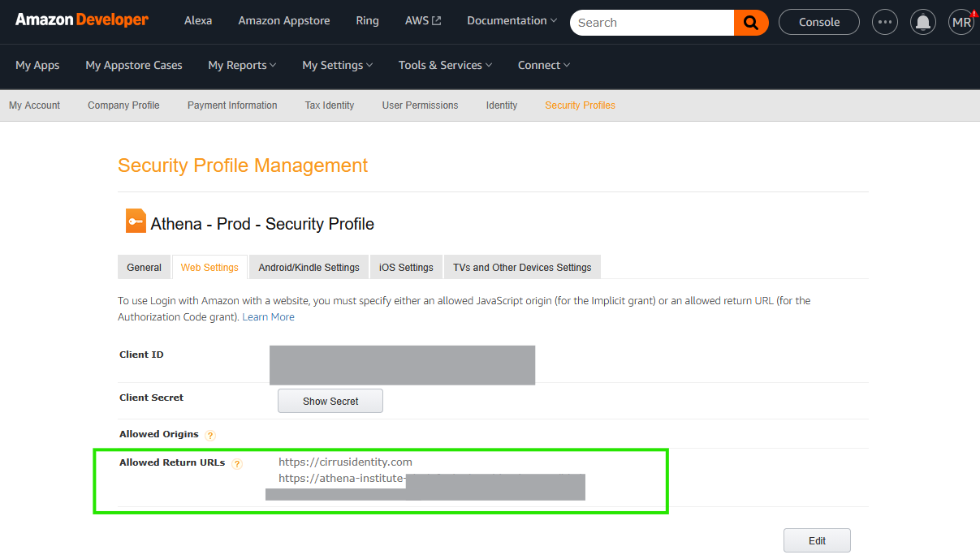Click the orange key security profile icon
Image resolution: width=980 pixels, height=559 pixels.
point(136,221)
